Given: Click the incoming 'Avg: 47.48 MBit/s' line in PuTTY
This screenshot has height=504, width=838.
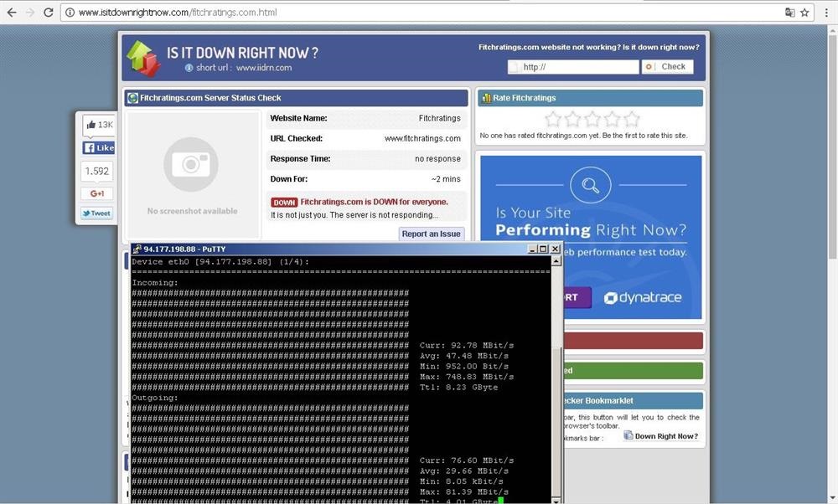Looking at the screenshot, I should (x=464, y=356).
